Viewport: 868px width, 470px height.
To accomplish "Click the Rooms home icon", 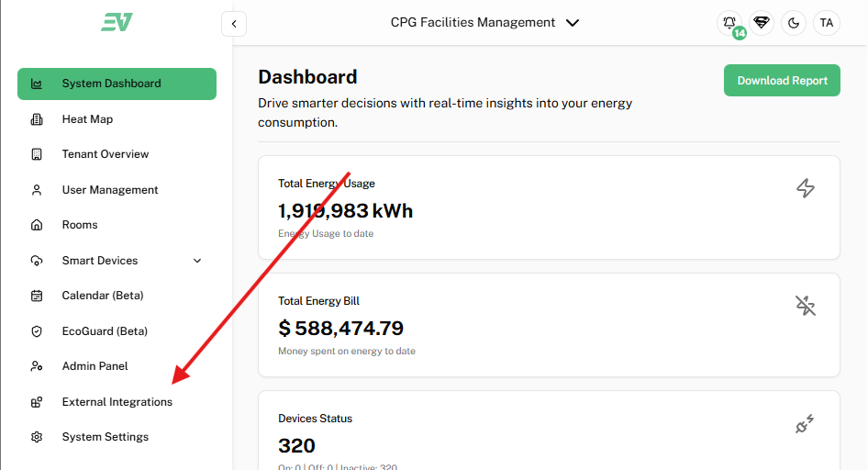I will tap(37, 225).
